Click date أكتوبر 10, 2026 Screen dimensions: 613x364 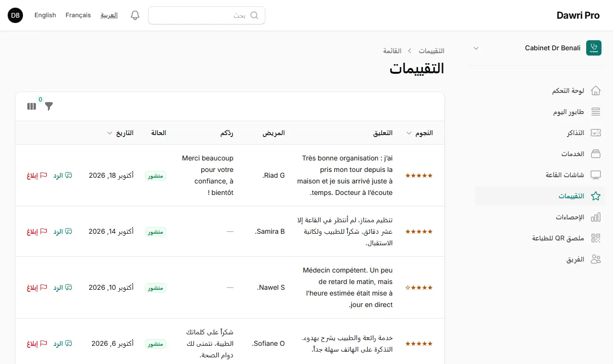click(111, 287)
